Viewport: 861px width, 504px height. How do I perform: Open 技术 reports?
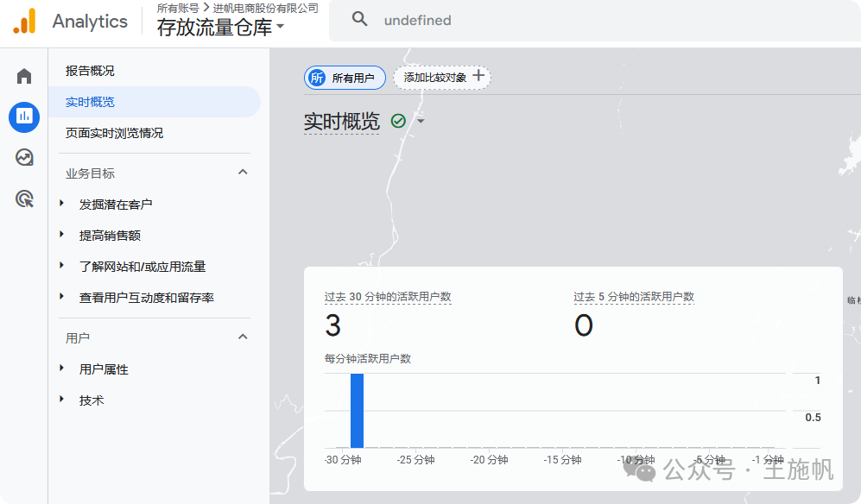(x=92, y=400)
